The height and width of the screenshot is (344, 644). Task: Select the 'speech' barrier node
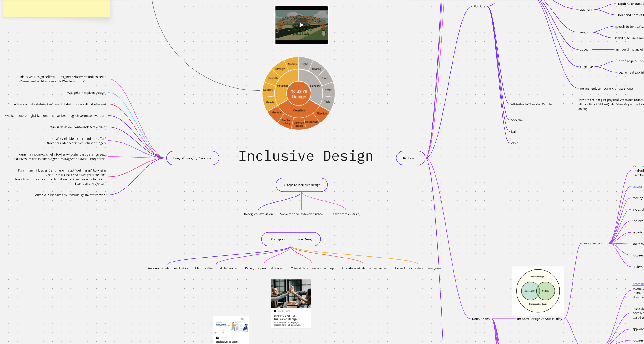coord(585,50)
